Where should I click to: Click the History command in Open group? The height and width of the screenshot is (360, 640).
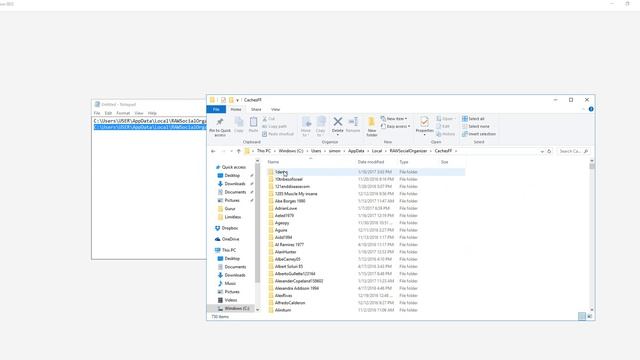445,134
